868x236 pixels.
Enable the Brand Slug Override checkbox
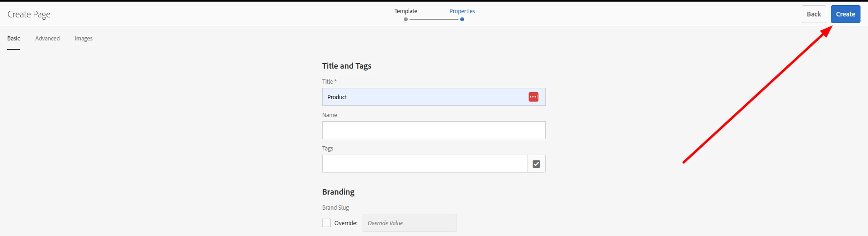(326, 223)
